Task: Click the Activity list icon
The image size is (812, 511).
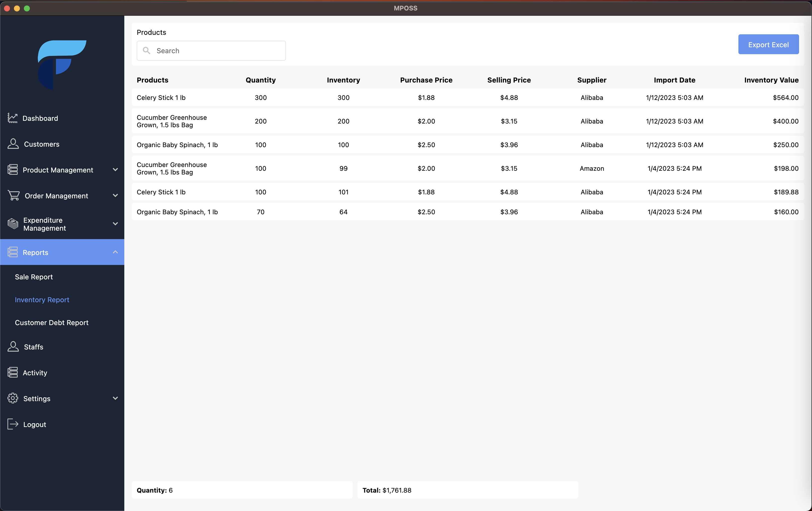Action: (x=13, y=373)
